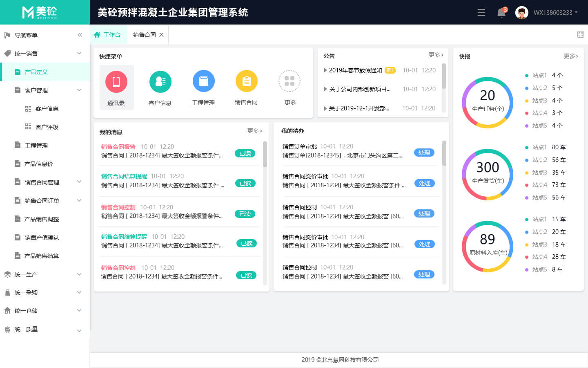Expand the 2019年春节放假通知 announcement

click(x=355, y=70)
